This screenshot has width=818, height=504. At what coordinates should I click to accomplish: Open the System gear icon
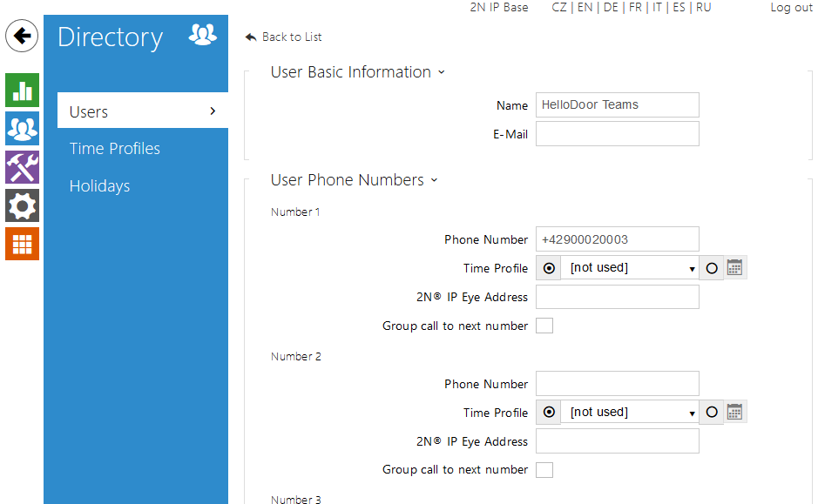(x=22, y=205)
